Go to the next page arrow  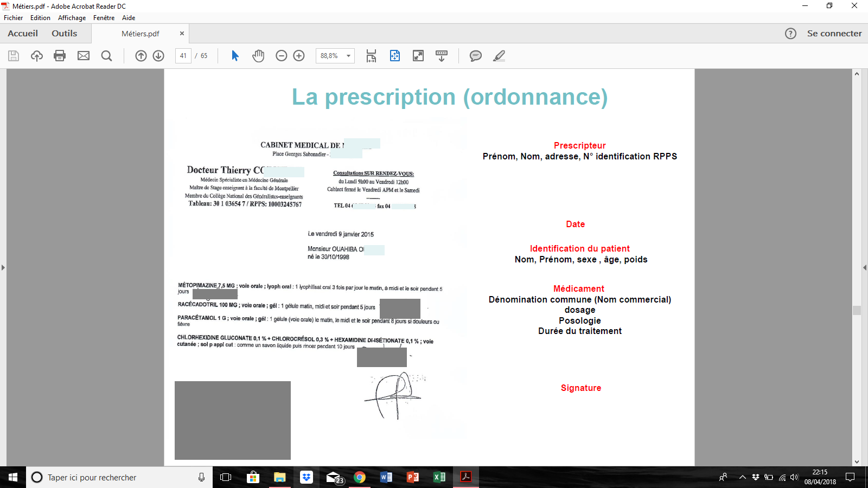click(158, 56)
